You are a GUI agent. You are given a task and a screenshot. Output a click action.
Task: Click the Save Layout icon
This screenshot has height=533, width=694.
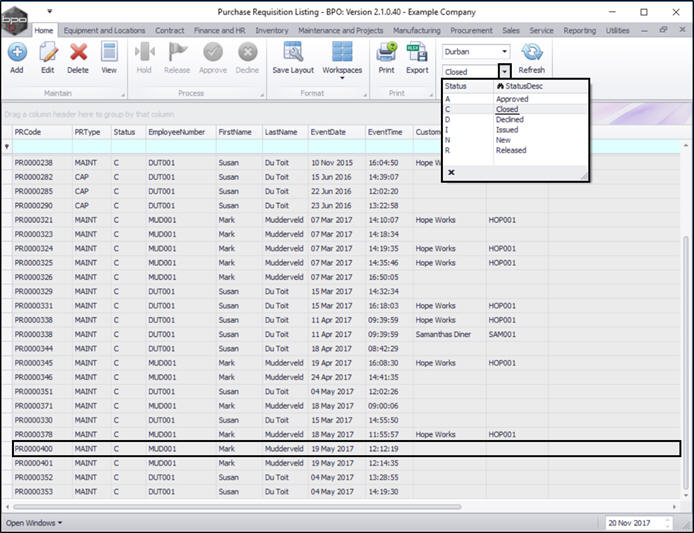tap(293, 55)
